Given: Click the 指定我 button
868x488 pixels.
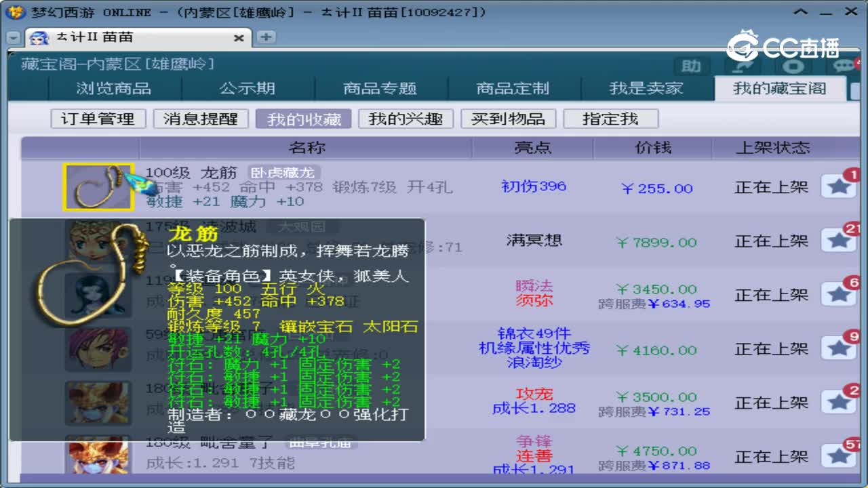Looking at the screenshot, I should [x=610, y=118].
